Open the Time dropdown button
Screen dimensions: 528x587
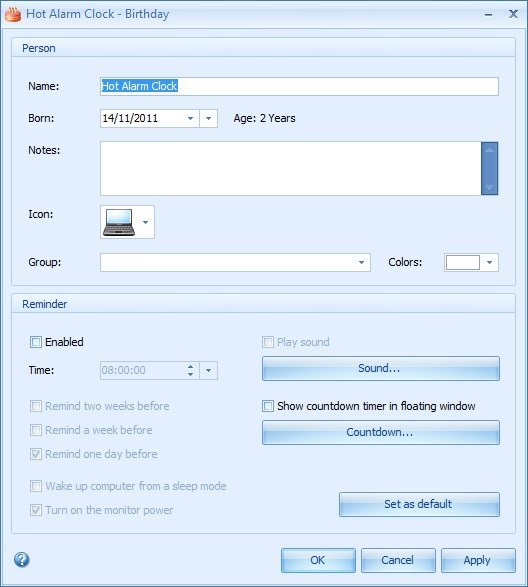point(209,371)
